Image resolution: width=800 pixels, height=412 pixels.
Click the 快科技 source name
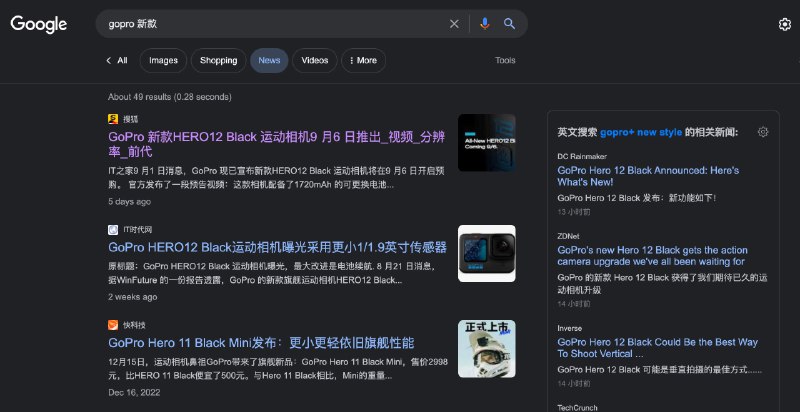[x=134, y=325]
